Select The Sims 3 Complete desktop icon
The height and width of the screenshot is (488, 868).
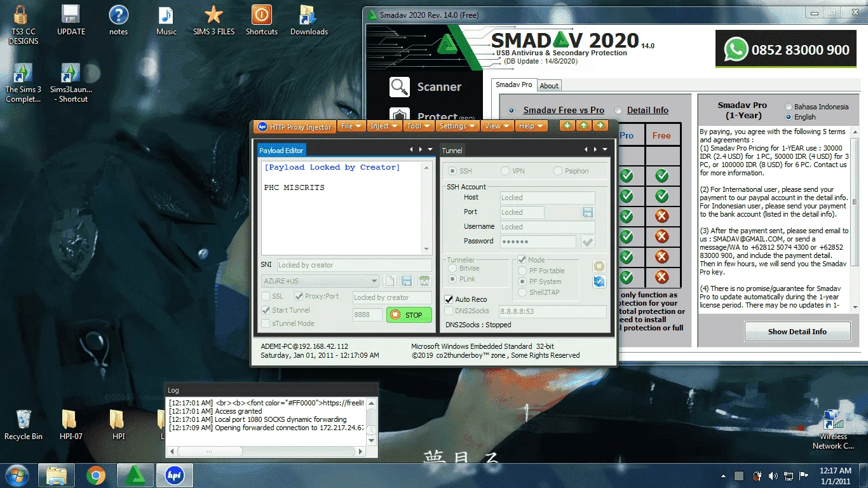coord(24,83)
